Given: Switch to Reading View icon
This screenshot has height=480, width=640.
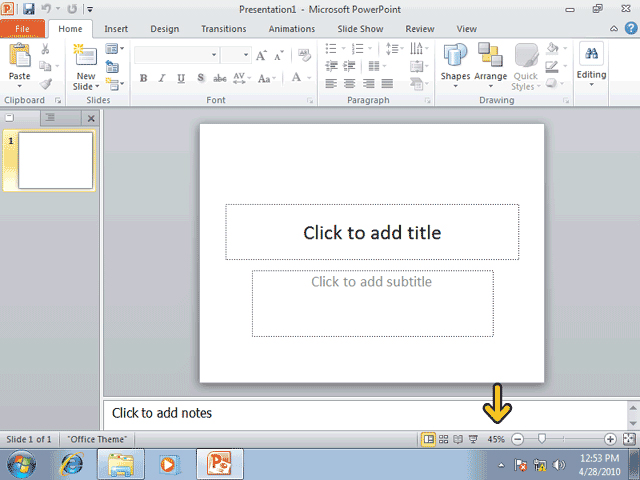Looking at the screenshot, I should [x=458, y=439].
